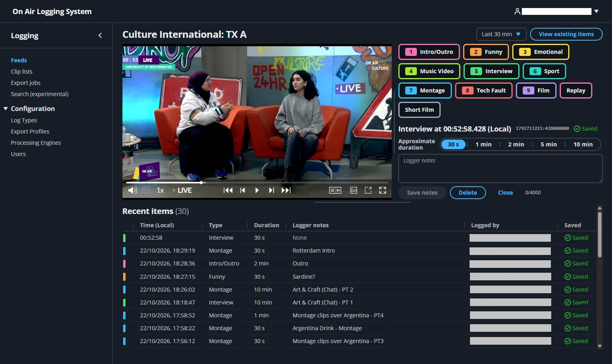
Task: Click the video progress seek bar
Action: [257, 183]
